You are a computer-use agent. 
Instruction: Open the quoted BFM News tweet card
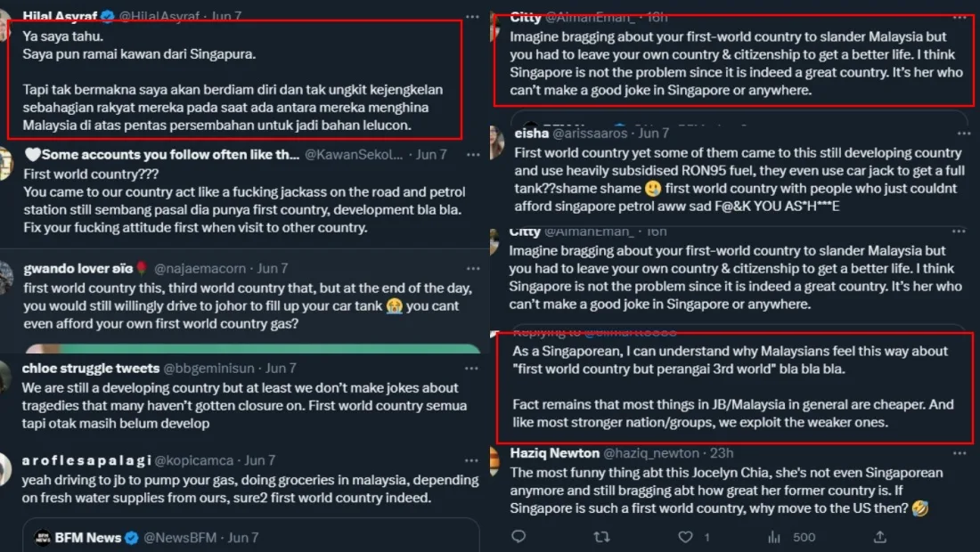point(251,536)
